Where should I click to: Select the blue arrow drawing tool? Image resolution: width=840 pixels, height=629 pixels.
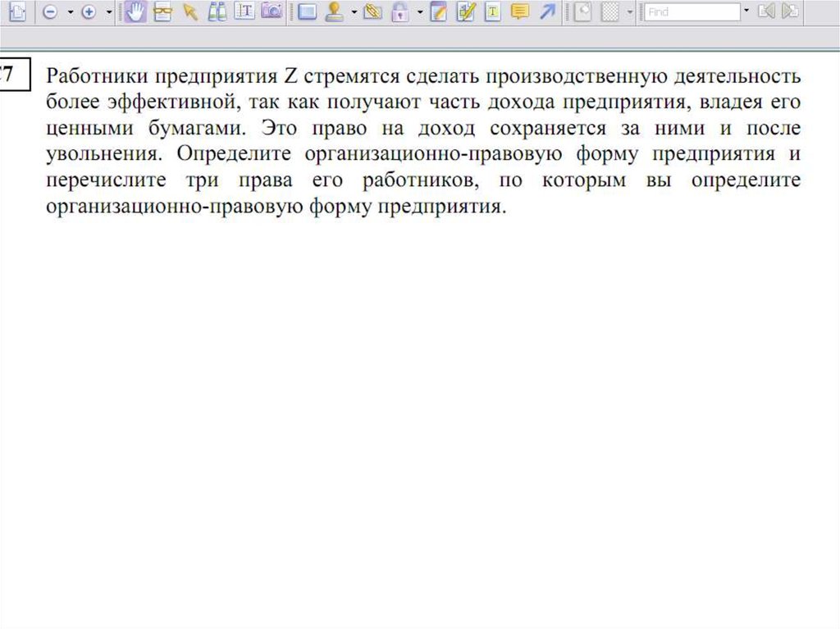coord(547,11)
